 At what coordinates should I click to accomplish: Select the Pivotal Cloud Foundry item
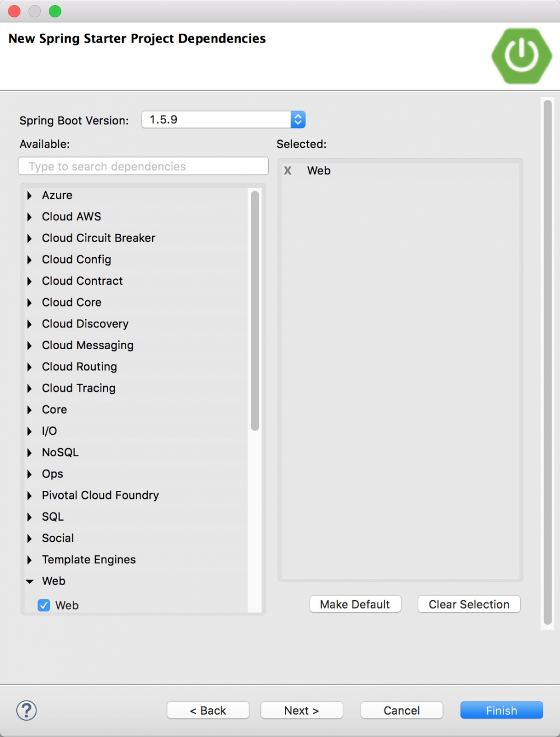pyautogui.click(x=100, y=495)
